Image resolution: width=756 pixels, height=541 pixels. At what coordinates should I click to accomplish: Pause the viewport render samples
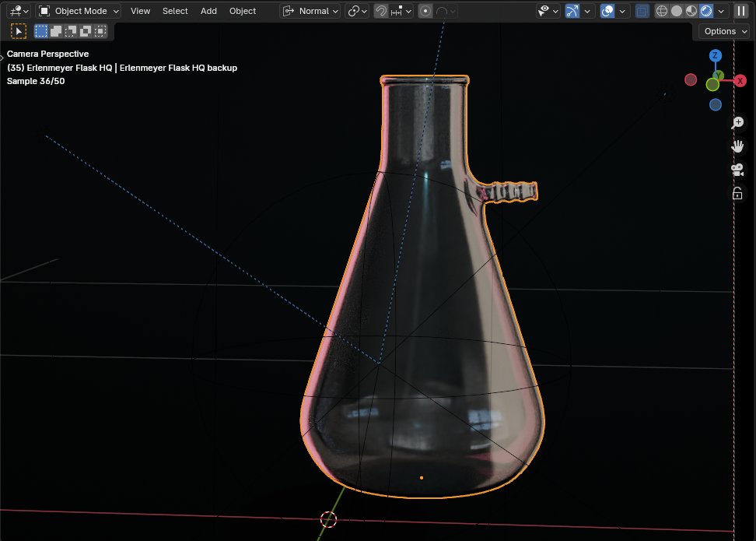pos(740,10)
